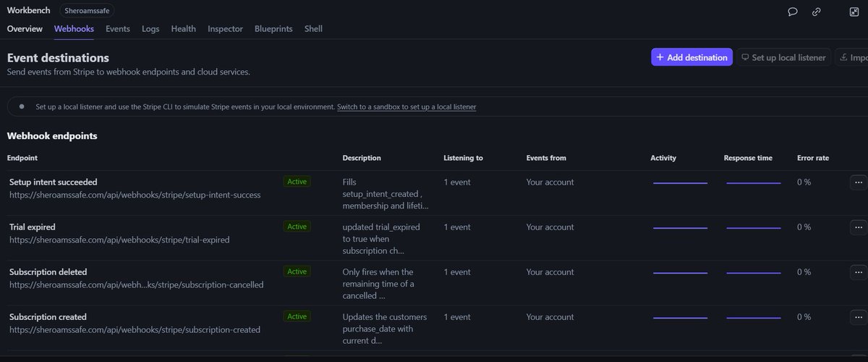The height and width of the screenshot is (362, 868).
Task: Click Response time sparkline for Trial expired
Action: (754, 228)
